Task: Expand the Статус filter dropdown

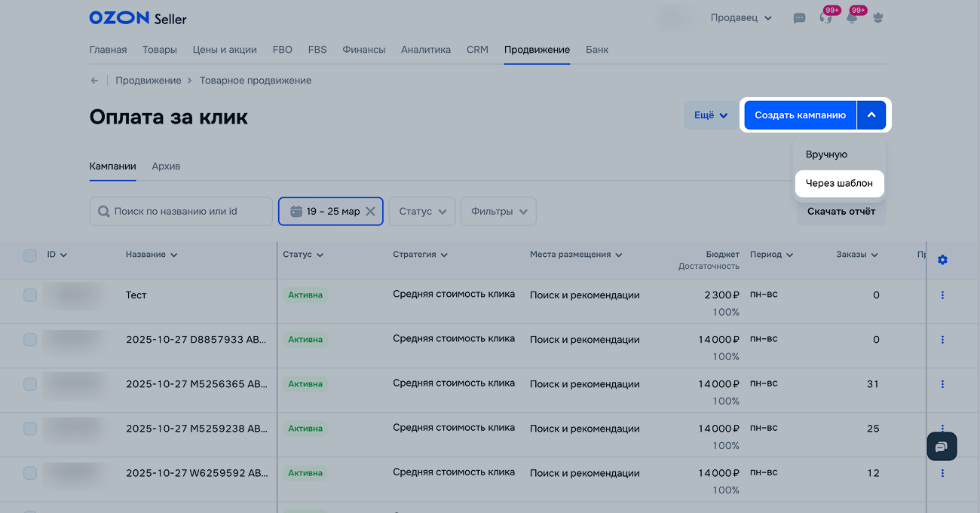Action: pyautogui.click(x=422, y=212)
